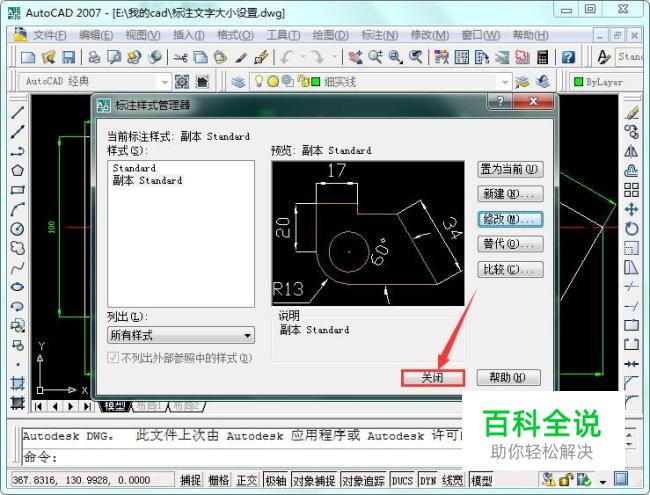Select the Mirror modify tool
Image resolution: width=650 pixels, height=495 pixels.
pyautogui.click(x=631, y=151)
